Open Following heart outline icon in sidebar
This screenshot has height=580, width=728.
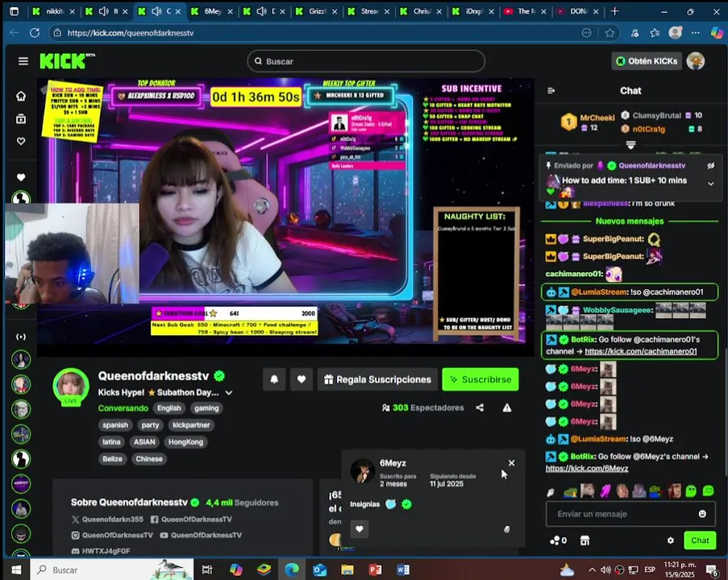(21, 141)
